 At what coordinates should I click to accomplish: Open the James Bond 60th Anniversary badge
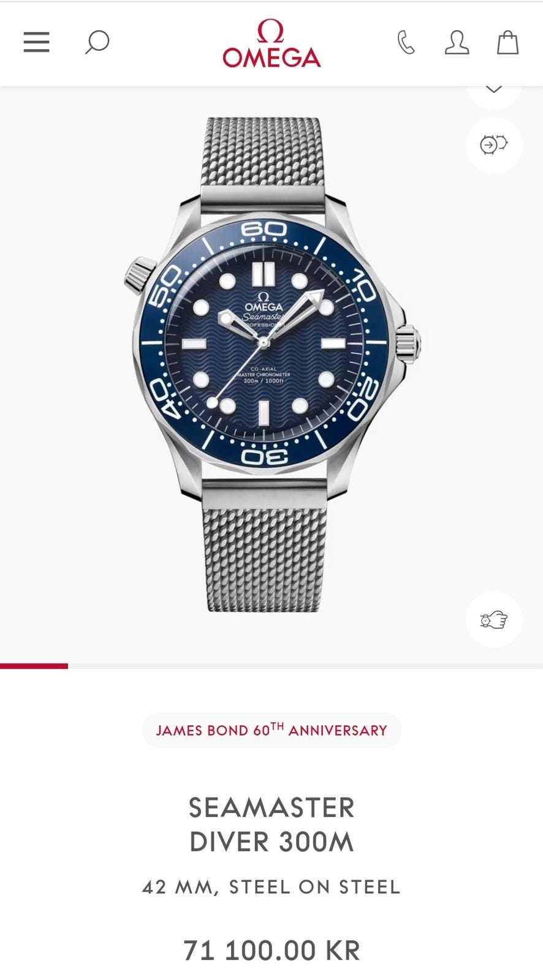coord(271,730)
